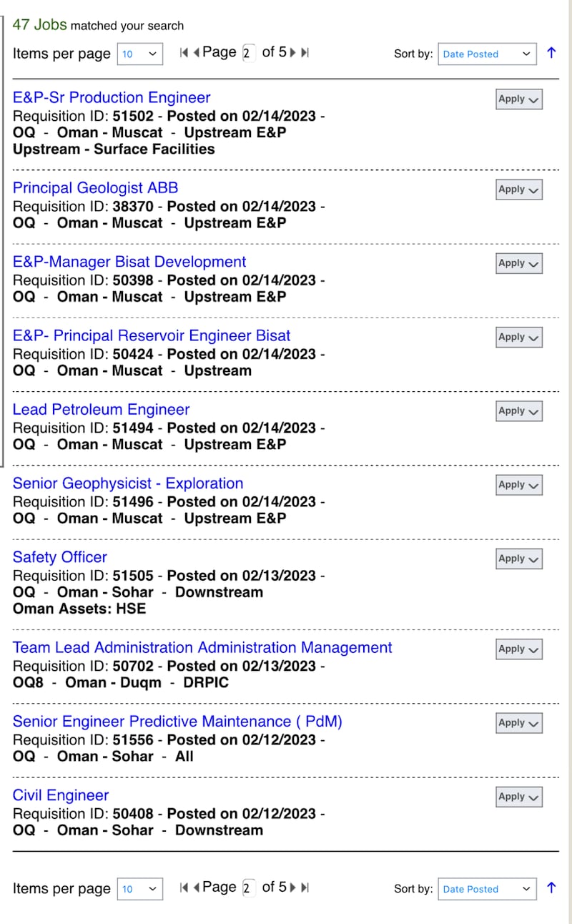572x924 pixels.
Task: Toggle sort direction arrow at top
Action: click(551, 53)
